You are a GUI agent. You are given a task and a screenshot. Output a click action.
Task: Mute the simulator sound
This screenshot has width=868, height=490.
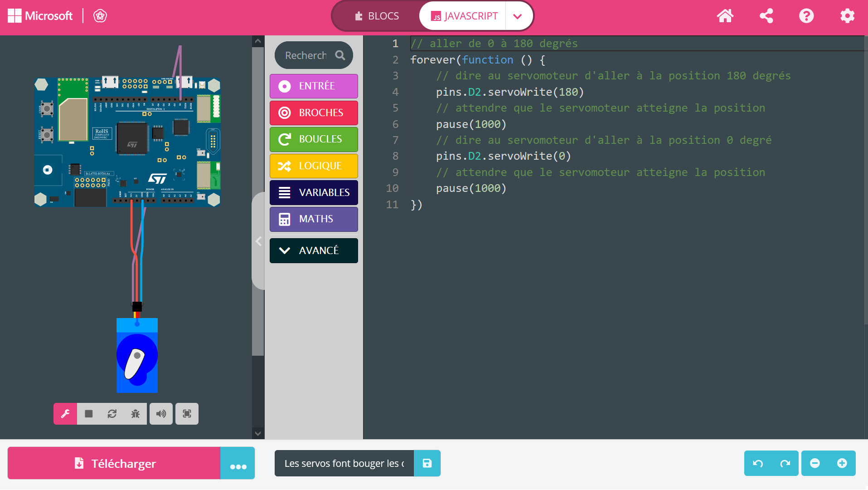(161, 414)
